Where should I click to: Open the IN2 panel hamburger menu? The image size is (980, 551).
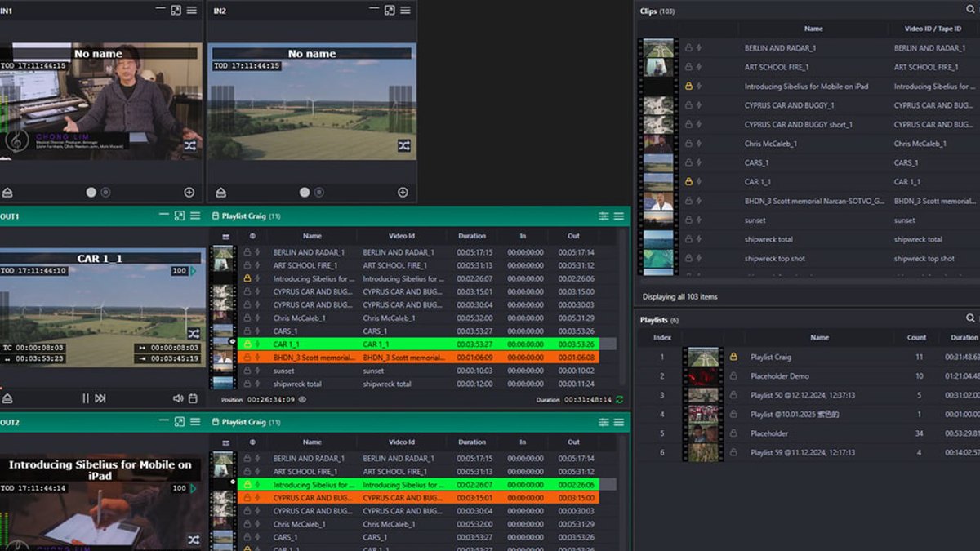coord(405,10)
